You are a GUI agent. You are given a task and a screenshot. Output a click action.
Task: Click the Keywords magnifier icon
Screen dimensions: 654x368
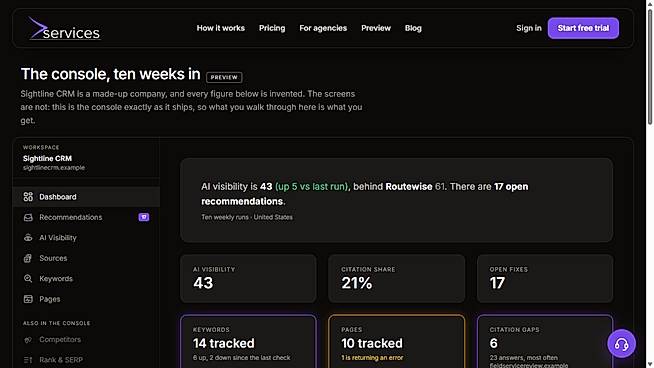(x=28, y=278)
